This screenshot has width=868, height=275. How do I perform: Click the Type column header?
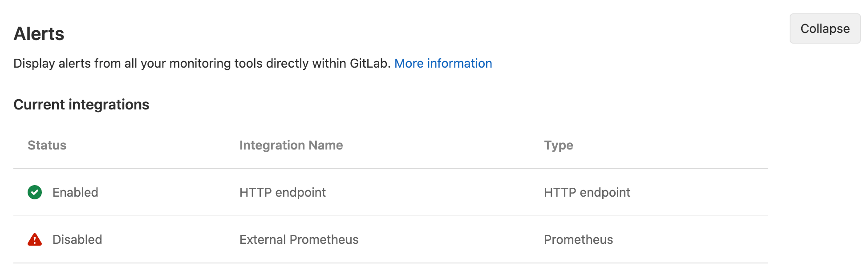pos(558,145)
